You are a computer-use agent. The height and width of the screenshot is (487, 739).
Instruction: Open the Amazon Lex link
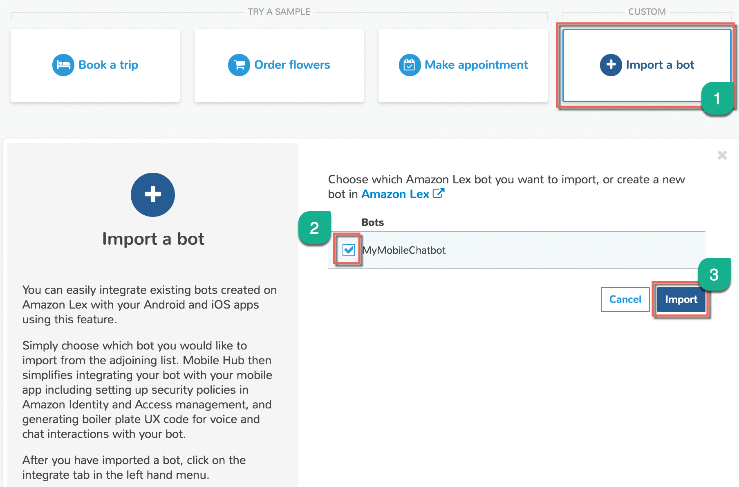tap(395, 194)
